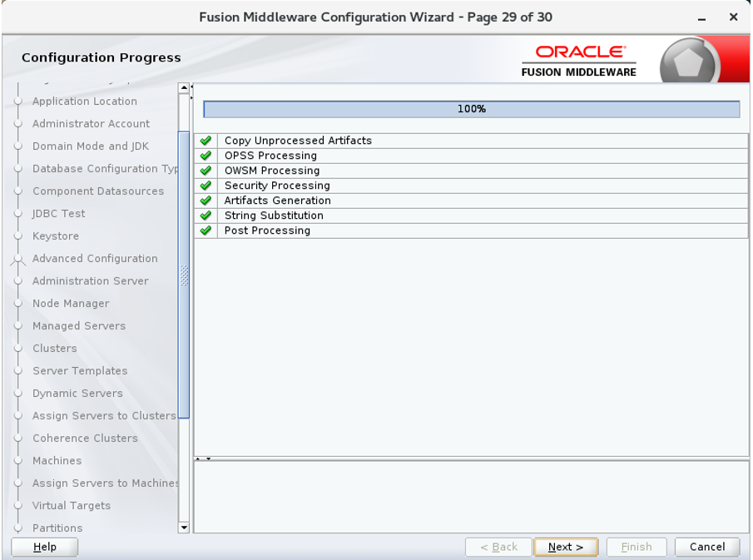Go to Partitions step
The width and height of the screenshot is (753, 560).
(x=57, y=528)
